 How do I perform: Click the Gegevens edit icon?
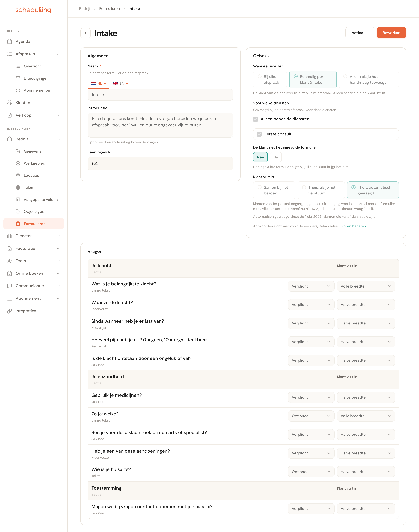(18, 151)
